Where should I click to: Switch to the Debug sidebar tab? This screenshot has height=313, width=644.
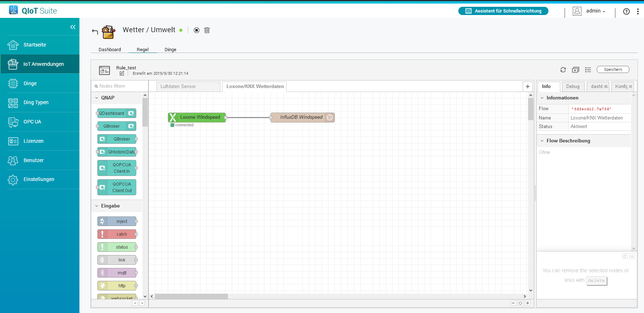click(x=573, y=87)
